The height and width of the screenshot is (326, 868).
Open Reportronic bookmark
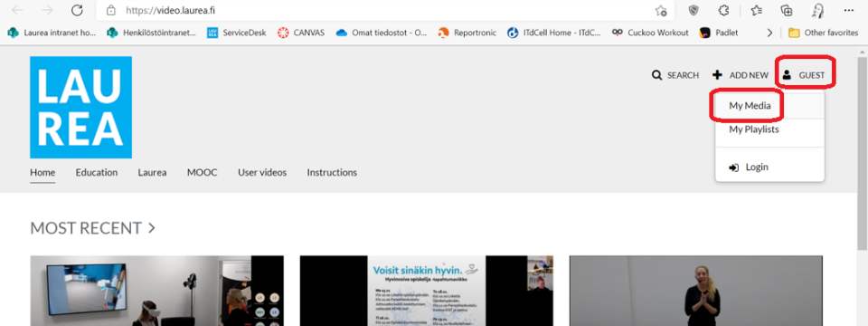[x=467, y=33]
